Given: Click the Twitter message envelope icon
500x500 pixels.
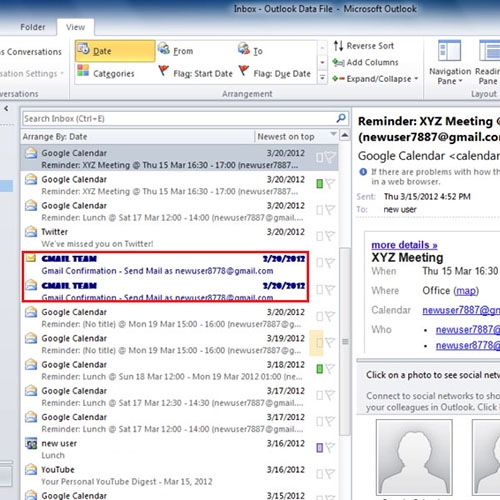Looking at the screenshot, I should click(x=31, y=231).
